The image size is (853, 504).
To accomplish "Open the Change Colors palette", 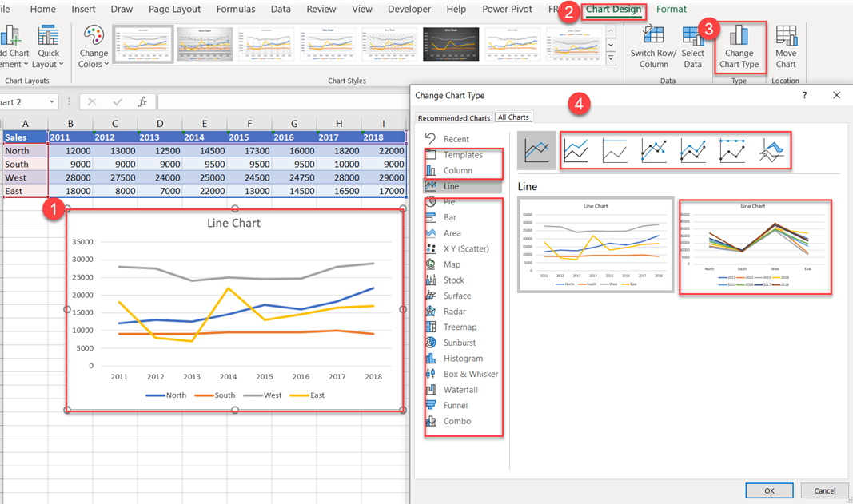I will (94, 47).
